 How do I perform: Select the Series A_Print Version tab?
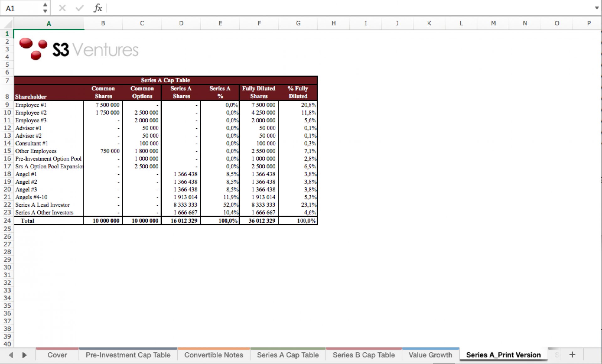pyautogui.click(x=503, y=355)
